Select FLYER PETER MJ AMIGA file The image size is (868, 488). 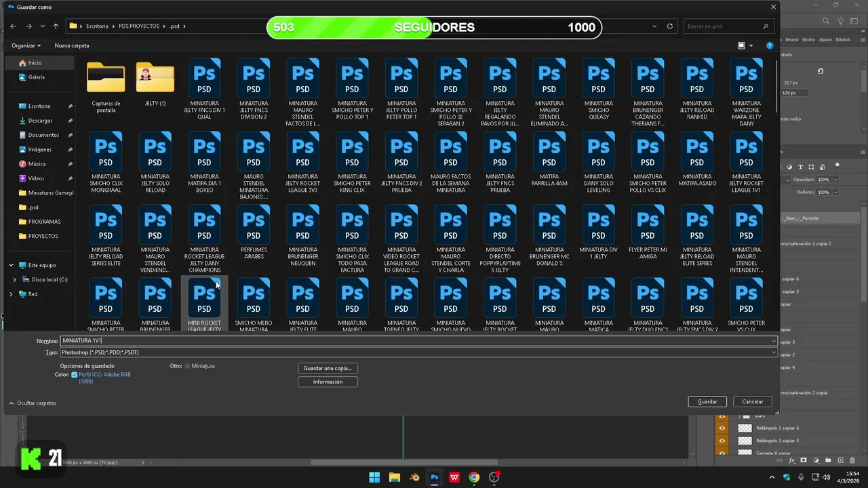[x=648, y=233]
